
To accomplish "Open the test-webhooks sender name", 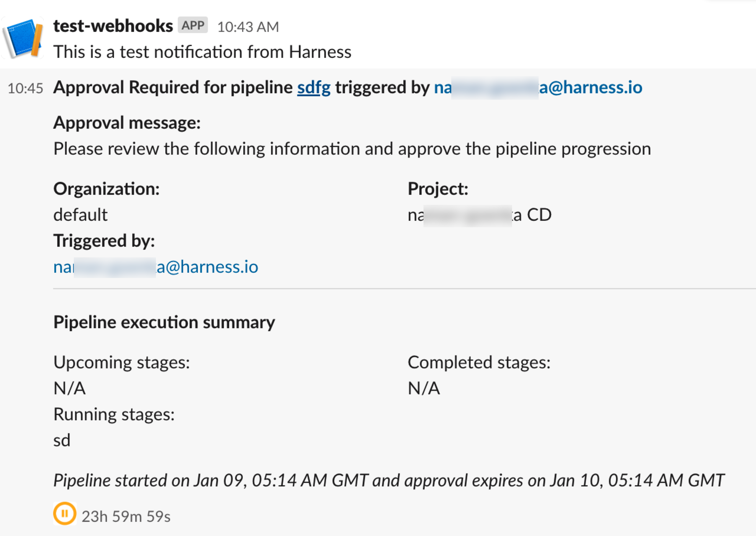I will click(113, 26).
